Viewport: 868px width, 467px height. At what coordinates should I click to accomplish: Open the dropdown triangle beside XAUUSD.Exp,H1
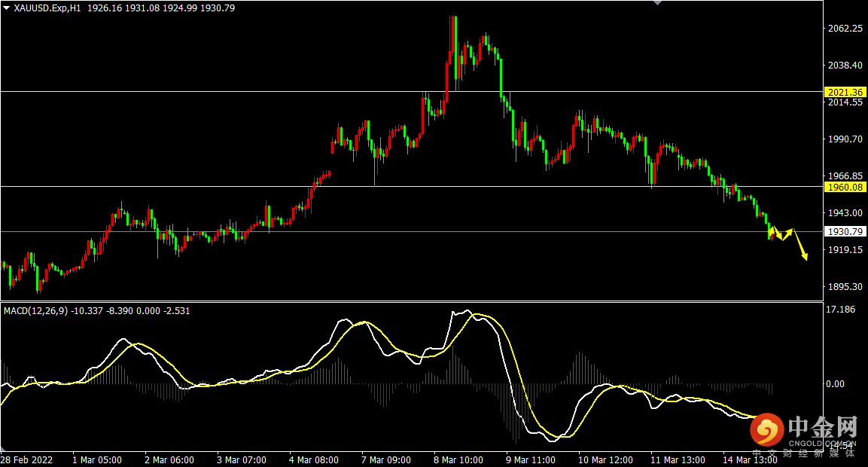6,8
